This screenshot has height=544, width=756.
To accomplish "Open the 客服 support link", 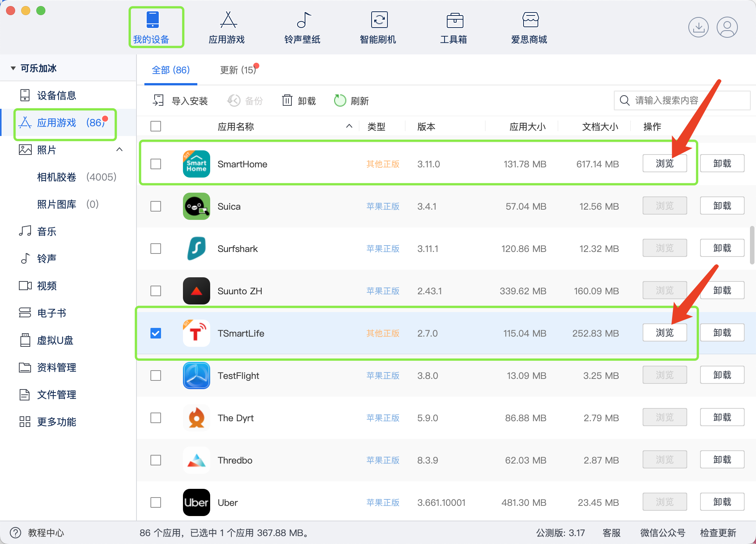I will [x=612, y=533].
